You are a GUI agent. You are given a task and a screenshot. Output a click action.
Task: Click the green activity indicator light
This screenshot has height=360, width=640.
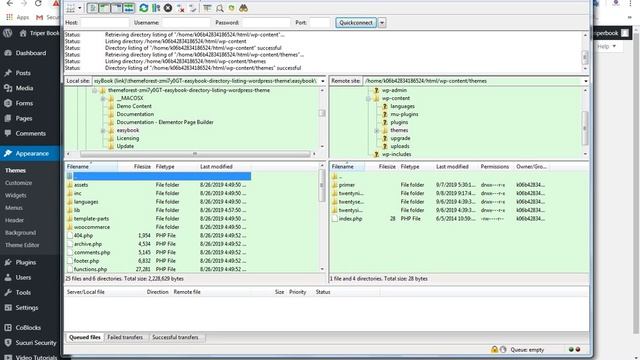point(571,349)
